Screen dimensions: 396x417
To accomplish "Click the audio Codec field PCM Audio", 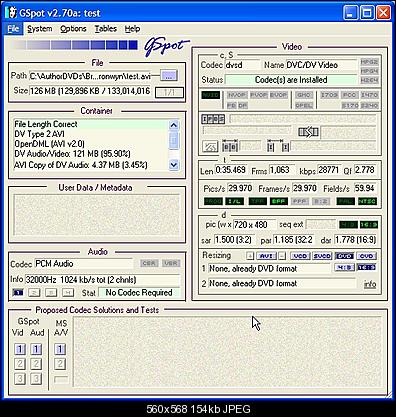I will (x=83, y=264).
